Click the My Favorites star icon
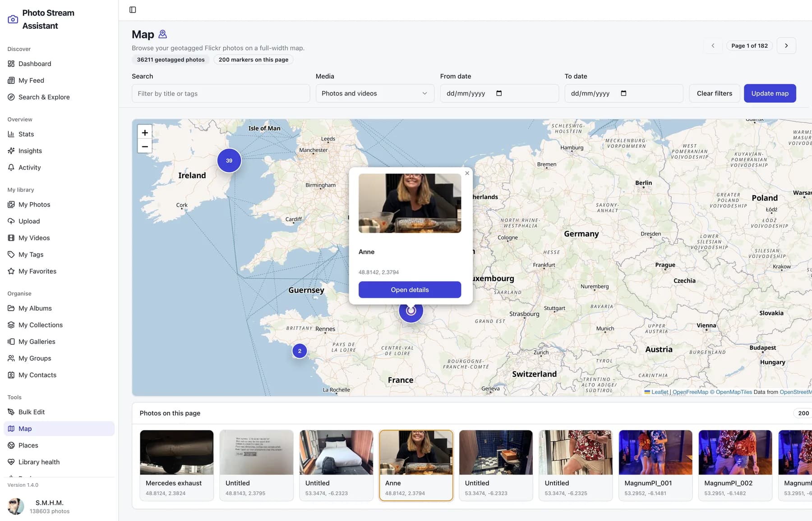This screenshot has height=521, width=812. point(11,271)
